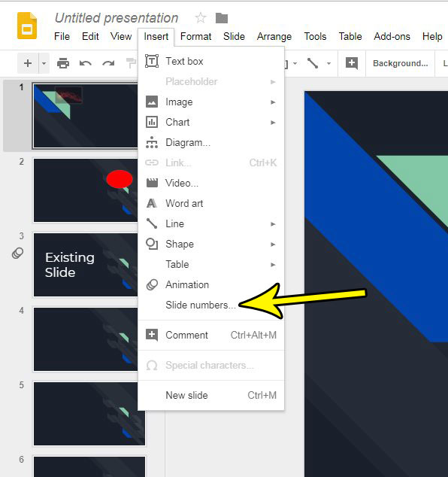Select the Paint format icon
The image size is (448, 477).
[x=132, y=63]
